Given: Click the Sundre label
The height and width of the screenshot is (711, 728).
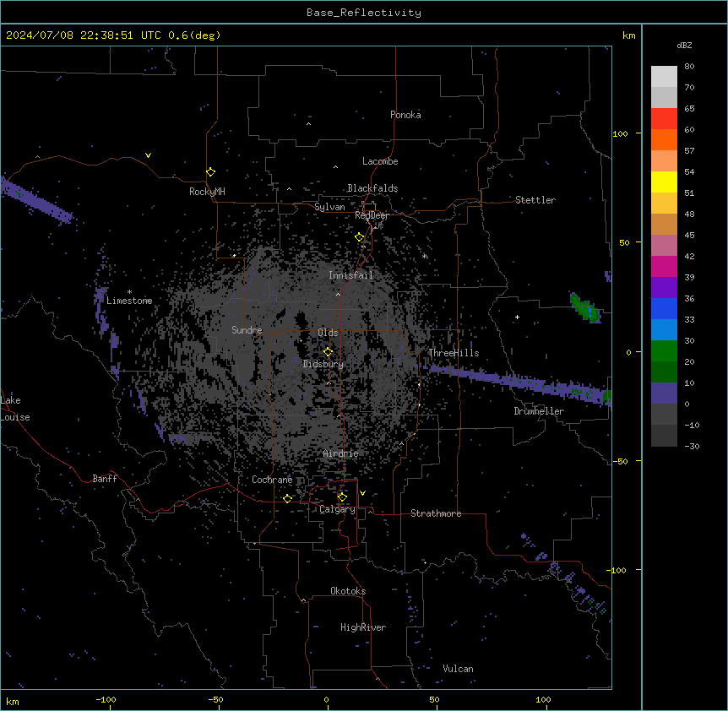Looking at the screenshot, I should tap(247, 330).
